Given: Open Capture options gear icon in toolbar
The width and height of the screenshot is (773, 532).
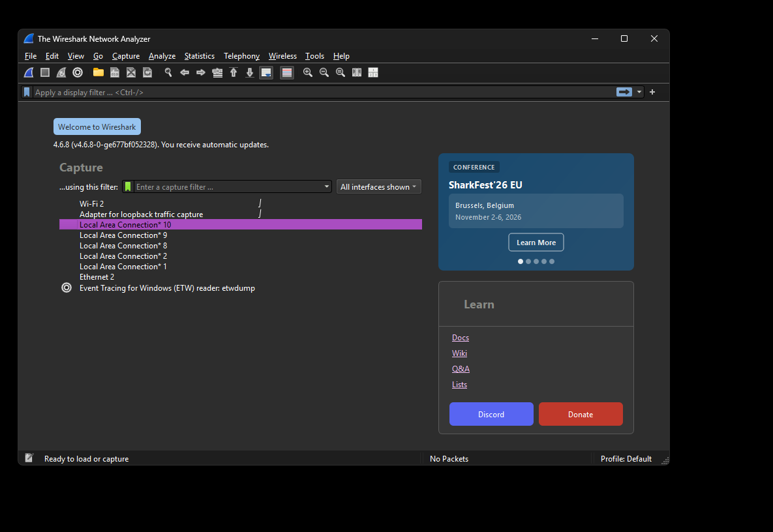Looking at the screenshot, I should pyautogui.click(x=78, y=72).
